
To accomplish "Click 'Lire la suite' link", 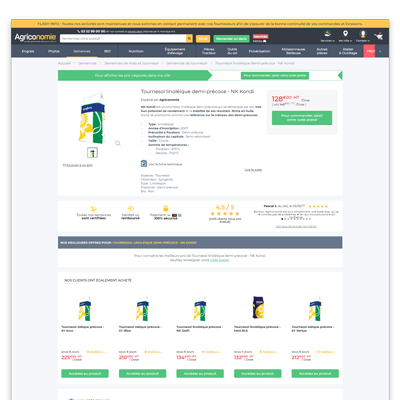I will (253, 170).
